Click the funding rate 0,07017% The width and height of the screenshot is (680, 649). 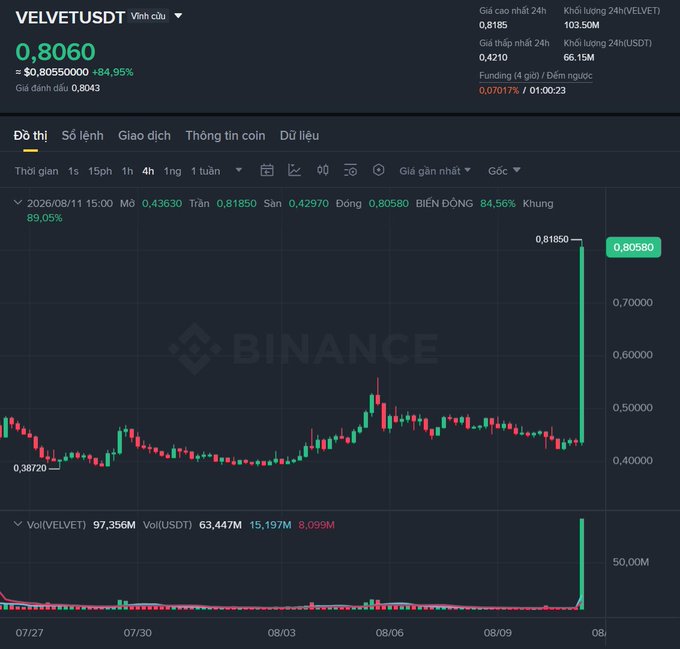499,91
